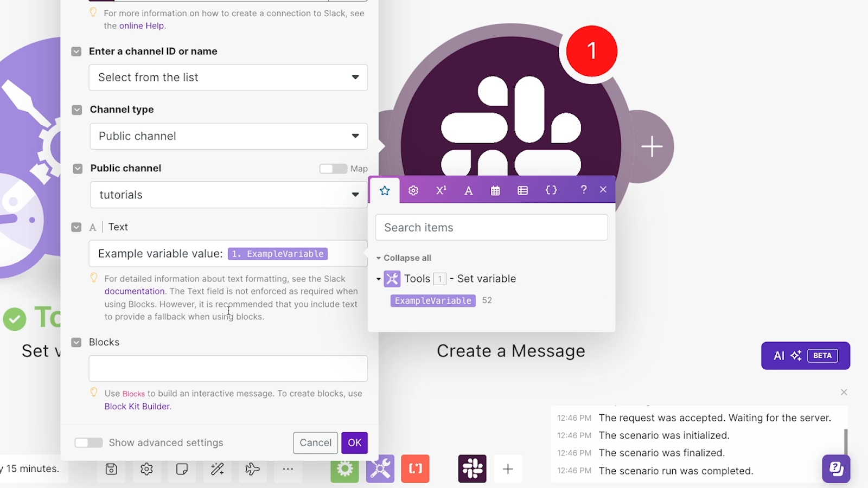Open the online Help link
Viewport: 868px width, 488px height.
click(x=142, y=26)
